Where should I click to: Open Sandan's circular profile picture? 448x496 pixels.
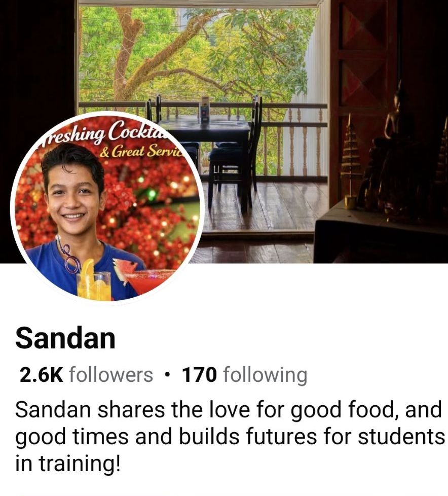(107, 206)
